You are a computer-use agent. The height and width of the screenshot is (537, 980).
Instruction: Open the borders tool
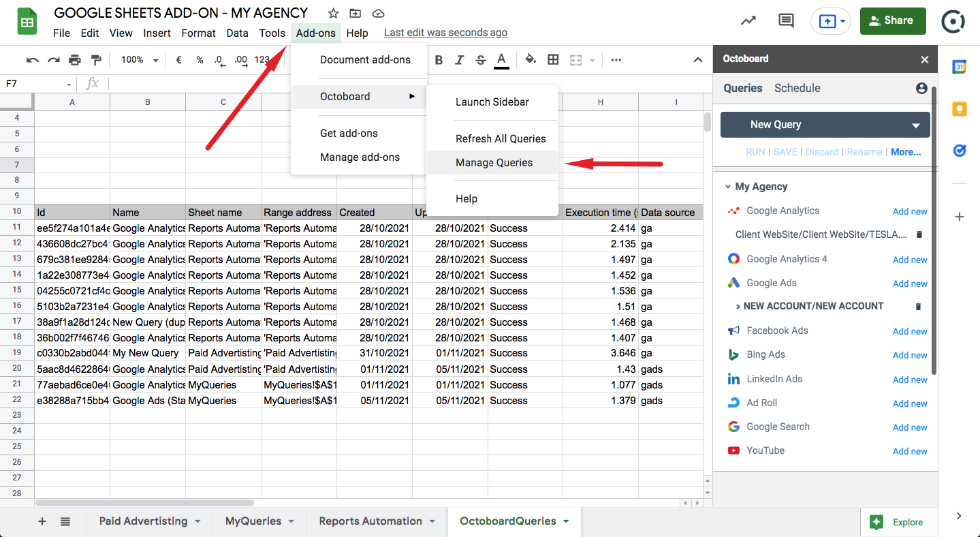coord(553,60)
